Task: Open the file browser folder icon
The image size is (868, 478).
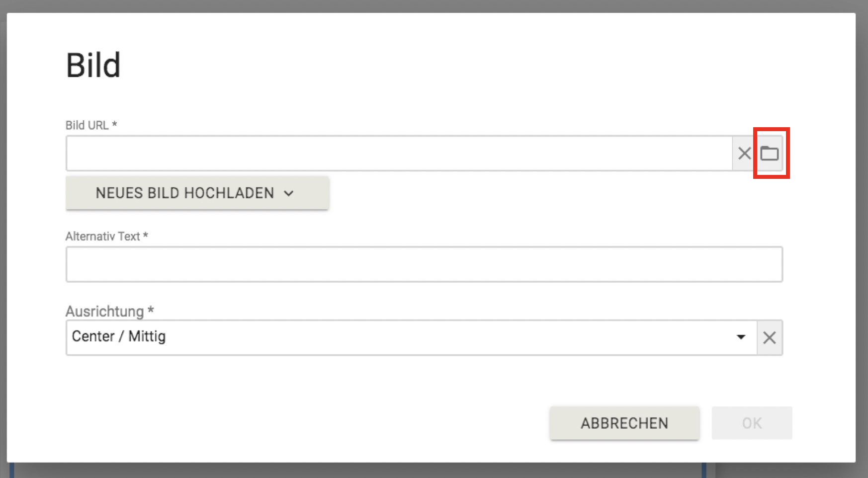Action: (x=770, y=153)
